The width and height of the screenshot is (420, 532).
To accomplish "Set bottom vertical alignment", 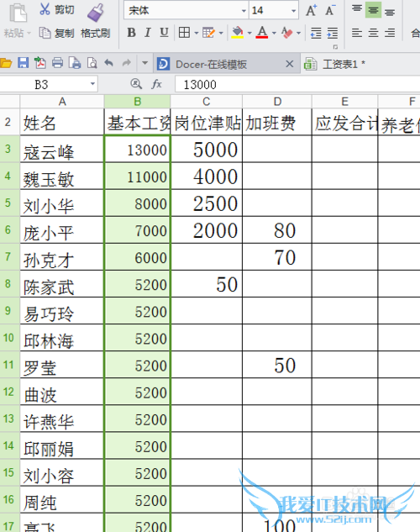I will 390,11.
